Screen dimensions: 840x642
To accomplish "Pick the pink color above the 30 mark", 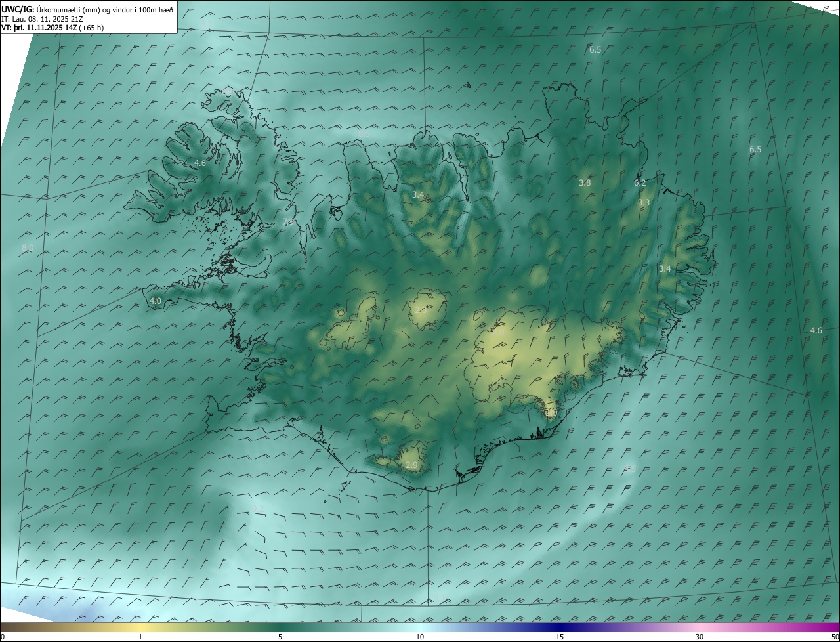I will (700, 627).
